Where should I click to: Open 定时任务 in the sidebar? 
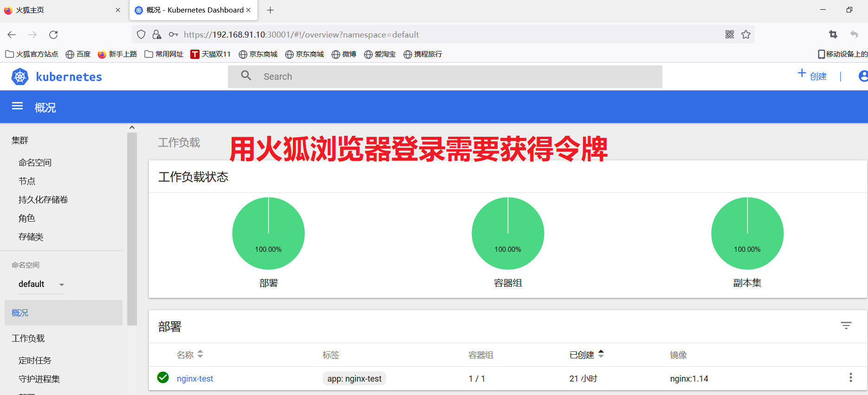[x=35, y=361]
